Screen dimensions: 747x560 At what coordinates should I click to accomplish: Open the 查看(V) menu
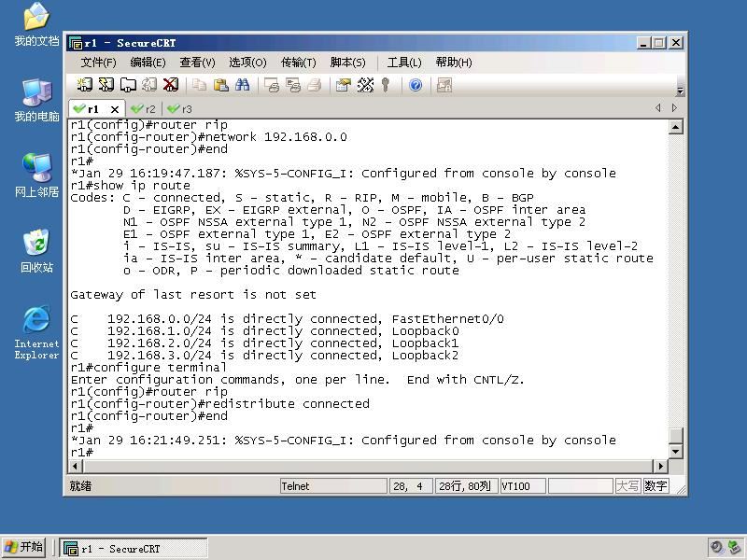click(197, 63)
